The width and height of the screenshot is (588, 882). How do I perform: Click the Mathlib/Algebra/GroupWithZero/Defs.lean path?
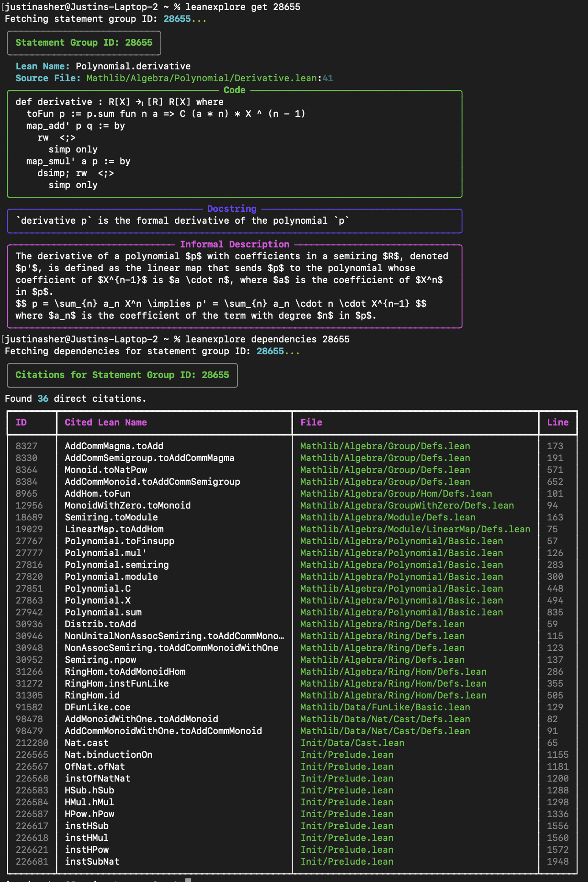click(x=407, y=506)
